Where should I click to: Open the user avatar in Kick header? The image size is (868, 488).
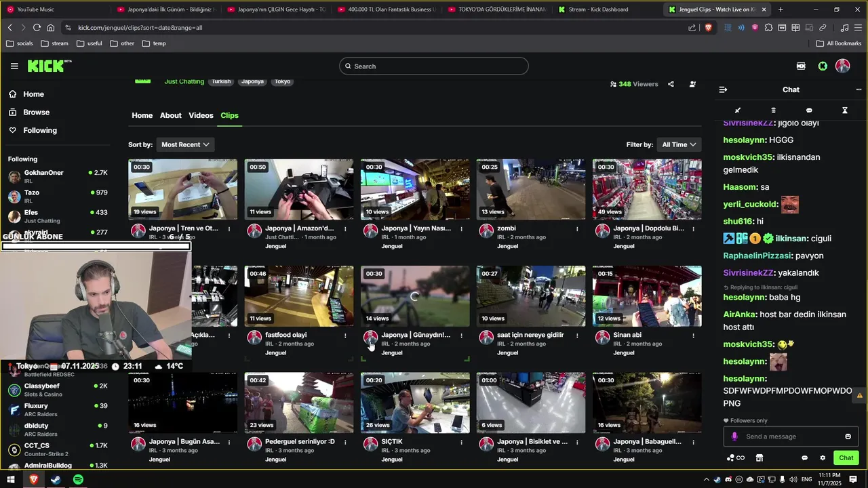(842, 66)
